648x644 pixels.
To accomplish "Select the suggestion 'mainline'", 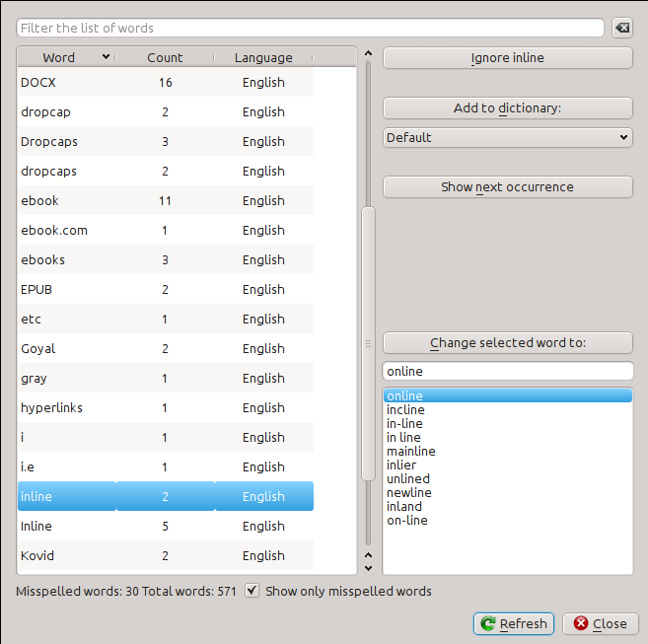I will 410,452.
